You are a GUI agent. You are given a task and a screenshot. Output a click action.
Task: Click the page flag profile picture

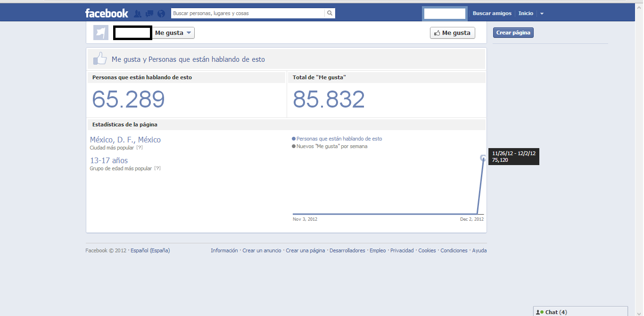(x=101, y=33)
